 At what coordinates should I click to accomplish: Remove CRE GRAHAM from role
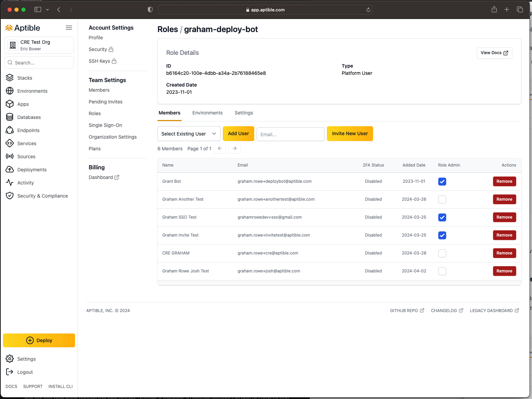point(504,253)
